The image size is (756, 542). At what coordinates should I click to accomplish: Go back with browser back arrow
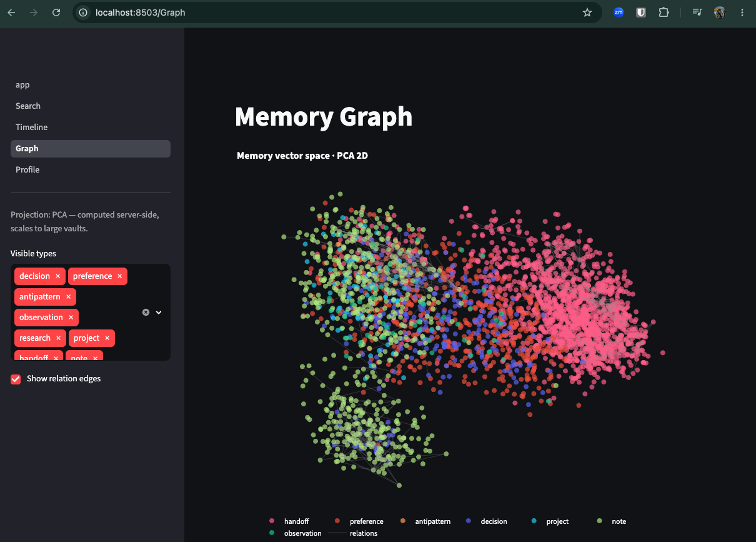click(11, 13)
